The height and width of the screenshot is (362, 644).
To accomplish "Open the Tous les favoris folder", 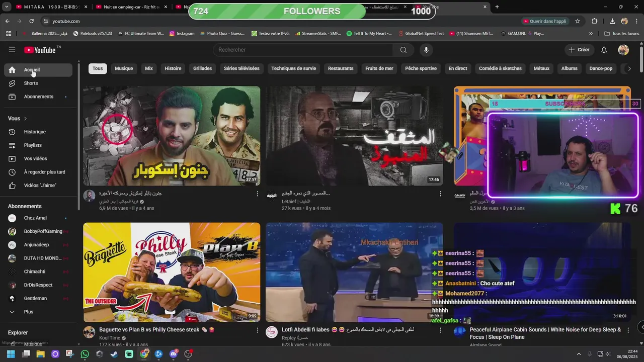I will coord(622,34).
